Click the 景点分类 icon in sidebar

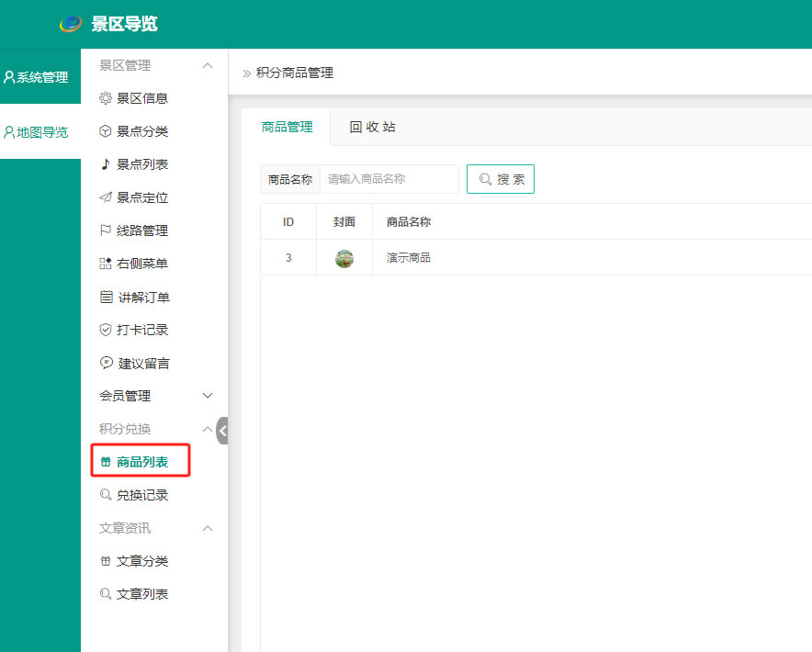point(106,131)
